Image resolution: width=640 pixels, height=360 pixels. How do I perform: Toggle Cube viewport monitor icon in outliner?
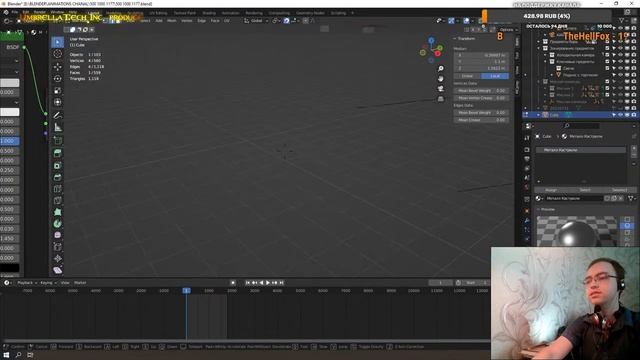[x=627, y=115]
